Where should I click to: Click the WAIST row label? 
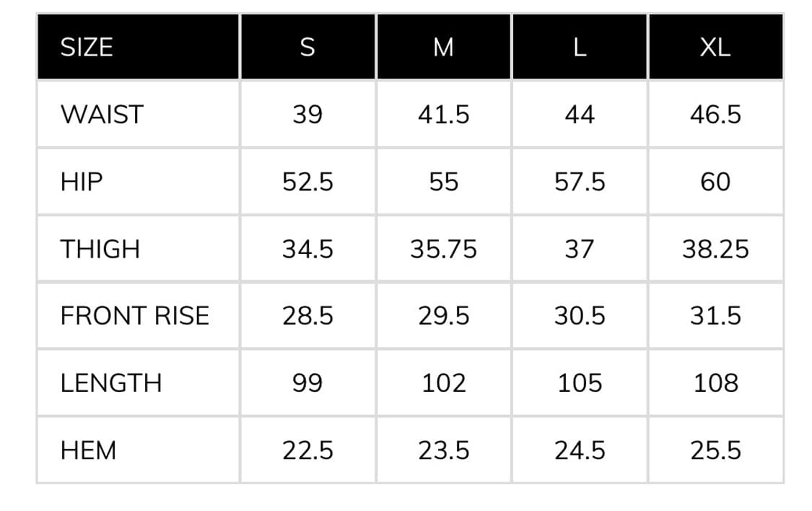[102, 115]
